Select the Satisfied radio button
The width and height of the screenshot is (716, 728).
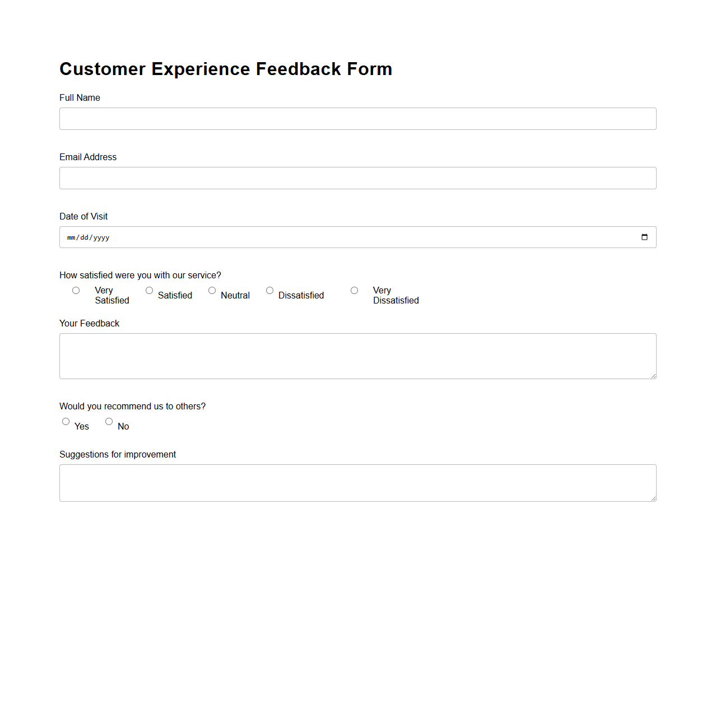pyautogui.click(x=149, y=290)
